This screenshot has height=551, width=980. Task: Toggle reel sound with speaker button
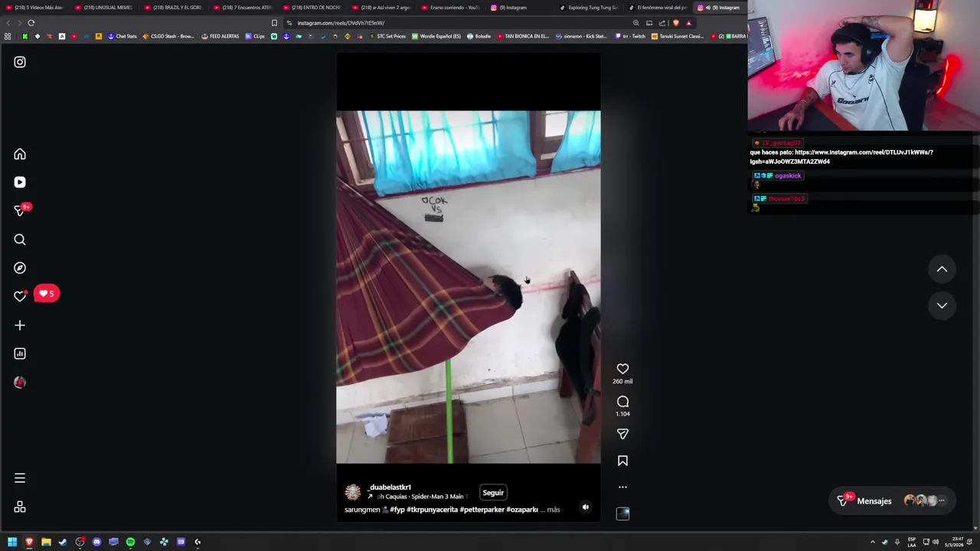coord(586,507)
